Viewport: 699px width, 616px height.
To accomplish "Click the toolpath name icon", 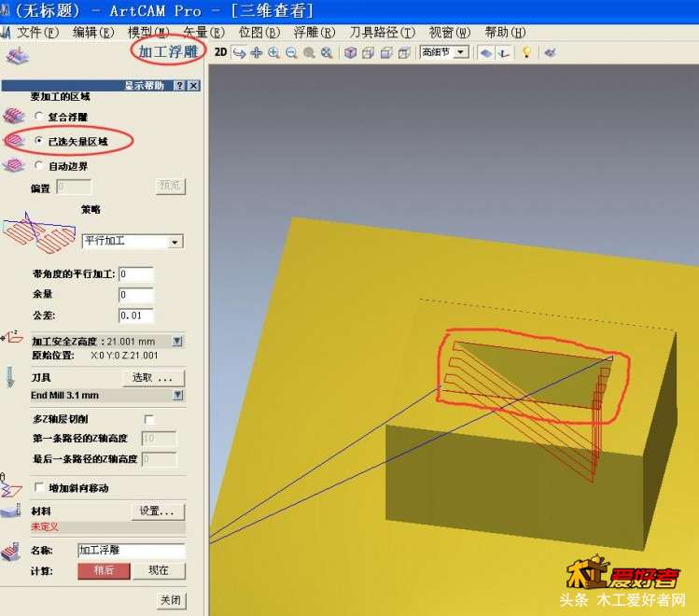I will 11,551.
